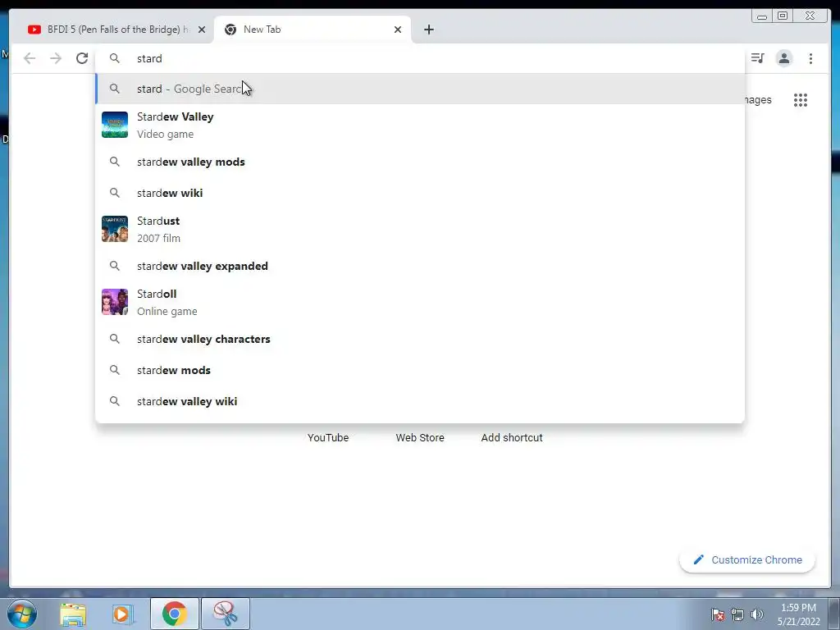The image size is (840, 630).
Task: Open the Snipping Tool taskbar icon
Action: pyautogui.click(x=226, y=614)
